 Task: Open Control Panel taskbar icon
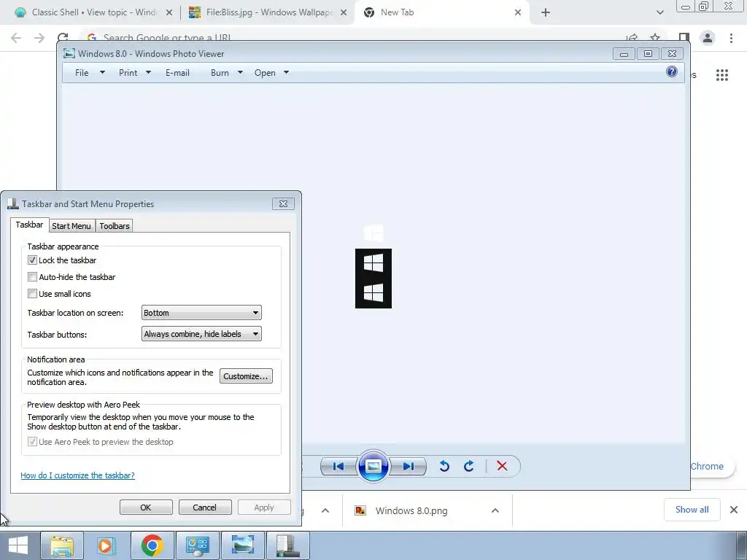coord(197,545)
